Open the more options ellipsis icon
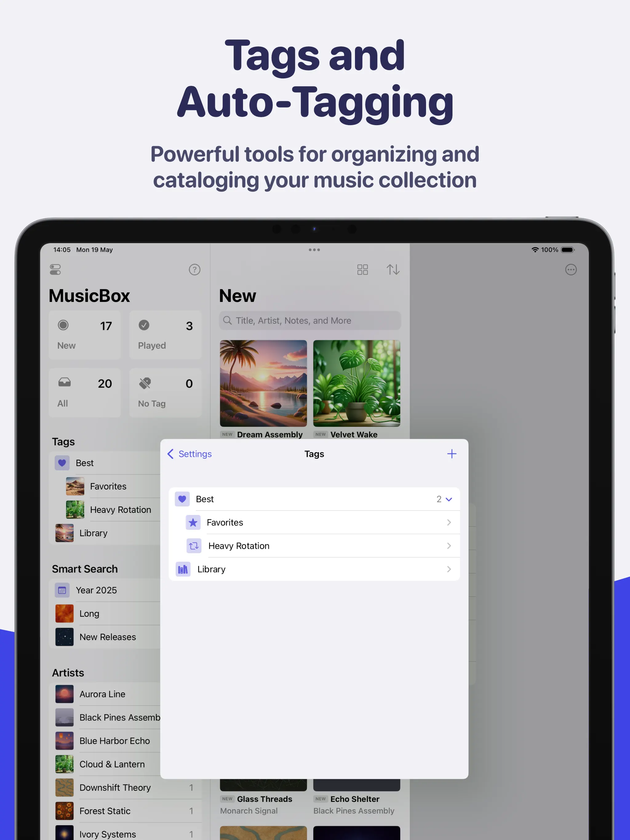630x840 pixels. pyautogui.click(x=571, y=270)
